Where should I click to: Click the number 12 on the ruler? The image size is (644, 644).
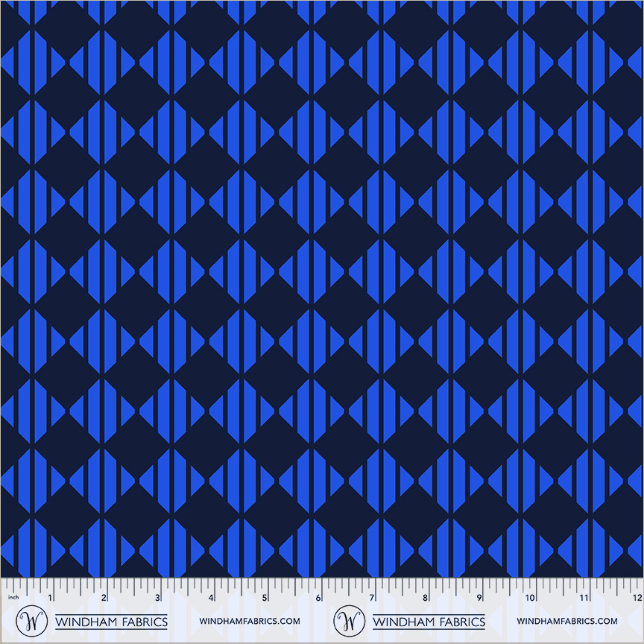[637, 598]
